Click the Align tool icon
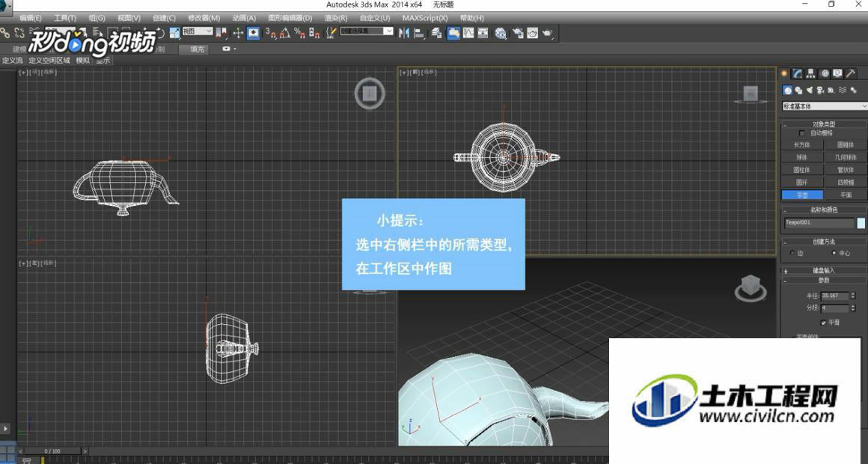Viewport: 868px width, 464px height. [420, 33]
